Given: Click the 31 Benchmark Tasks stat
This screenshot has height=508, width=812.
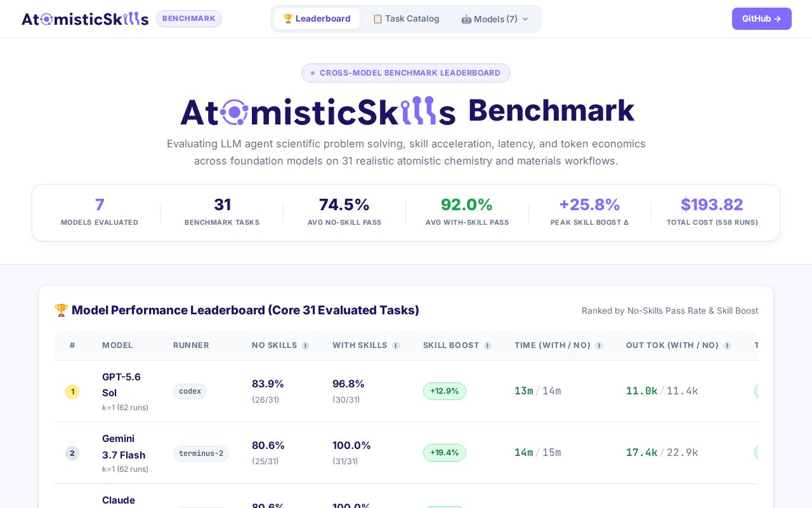Looking at the screenshot, I should click(222, 212).
